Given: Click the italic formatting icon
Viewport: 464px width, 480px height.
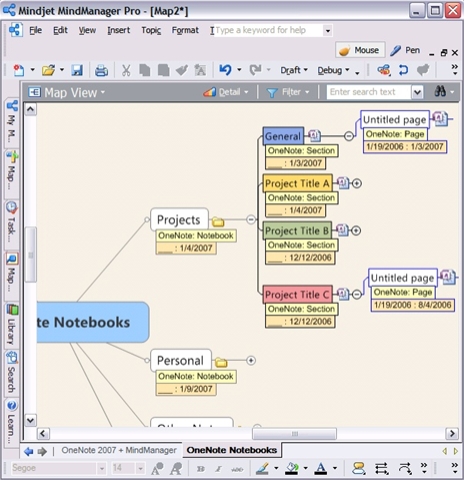Looking at the screenshot, I should 218,469.
